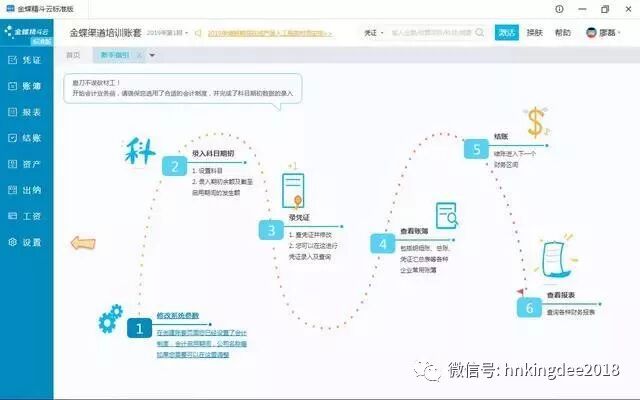Screen dimensions: 640x400
Task: Open 账簿 in the left sidebar
Action: point(25,86)
